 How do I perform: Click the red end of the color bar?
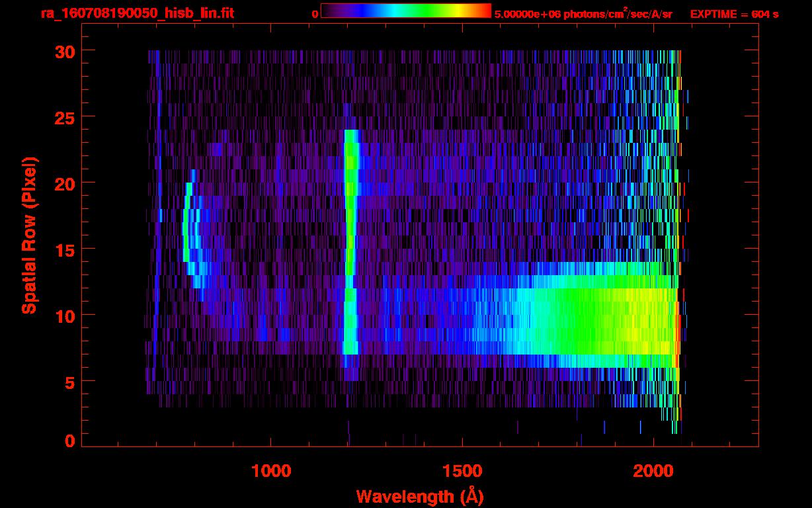(x=484, y=11)
